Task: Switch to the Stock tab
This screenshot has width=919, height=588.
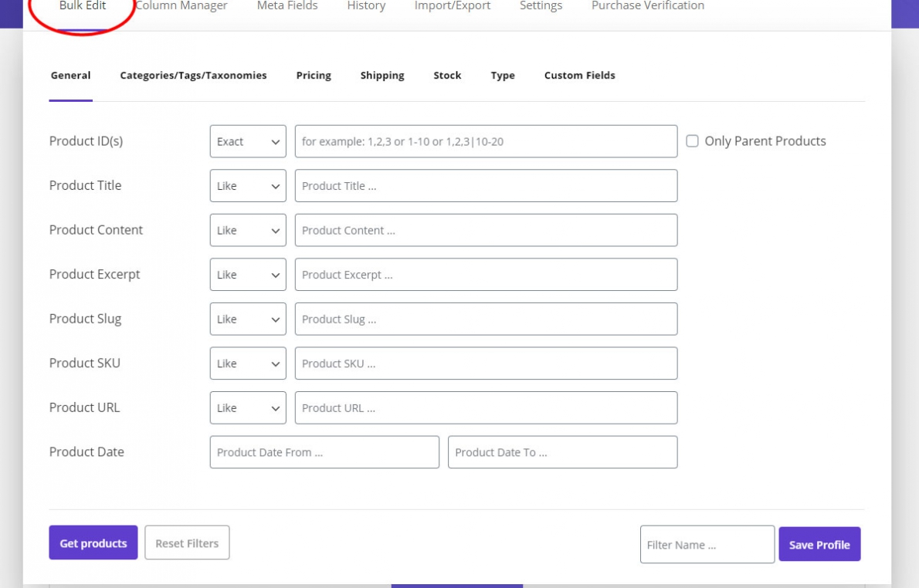Action: [x=446, y=75]
